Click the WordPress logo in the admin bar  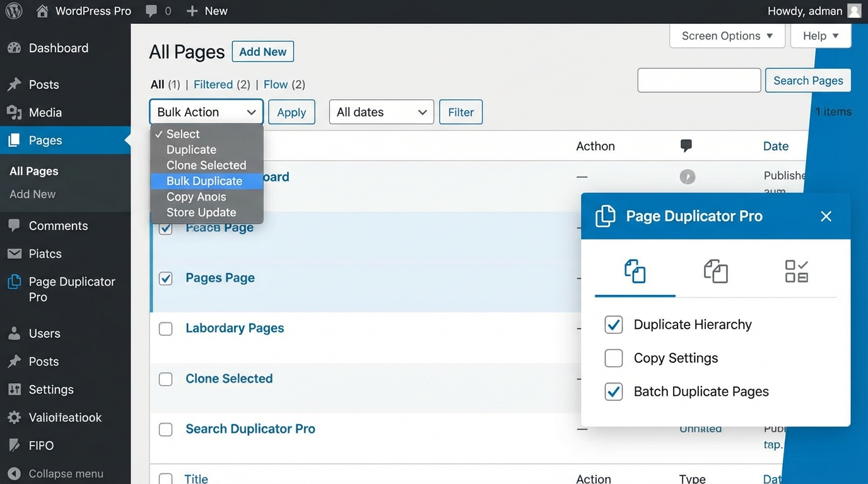13,10
